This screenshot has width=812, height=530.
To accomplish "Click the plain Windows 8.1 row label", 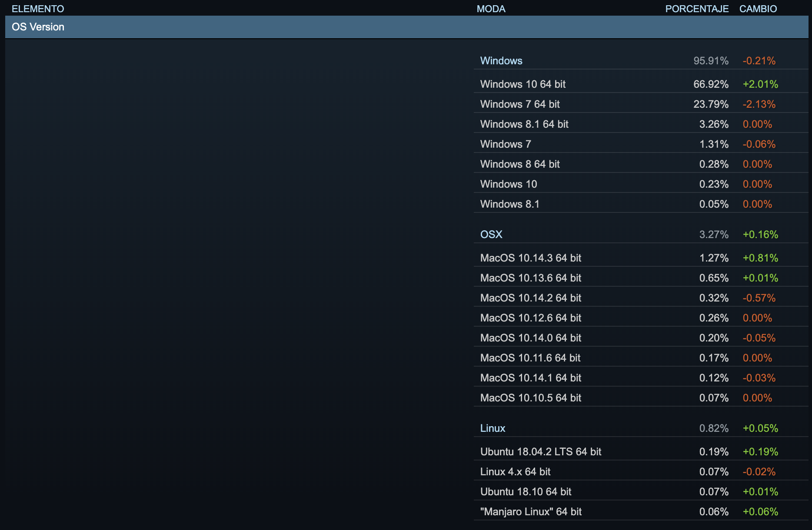I will pyautogui.click(x=509, y=204).
